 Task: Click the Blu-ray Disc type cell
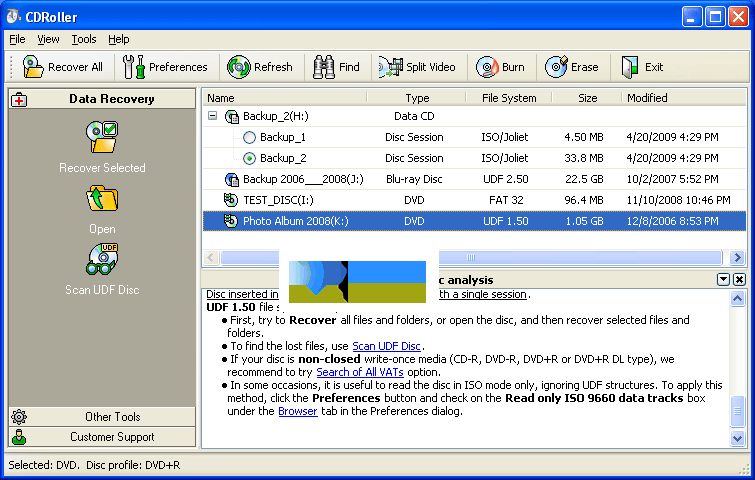tap(414, 179)
